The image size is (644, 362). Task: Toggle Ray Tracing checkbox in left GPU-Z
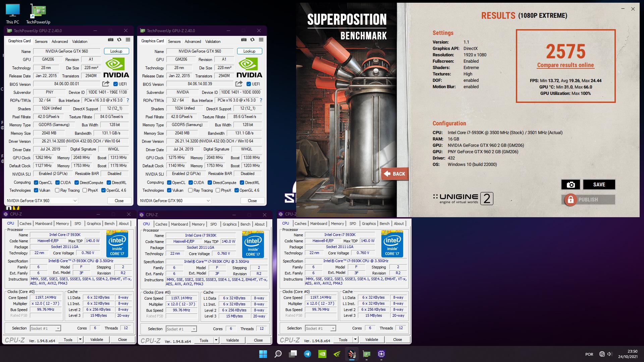57,190
